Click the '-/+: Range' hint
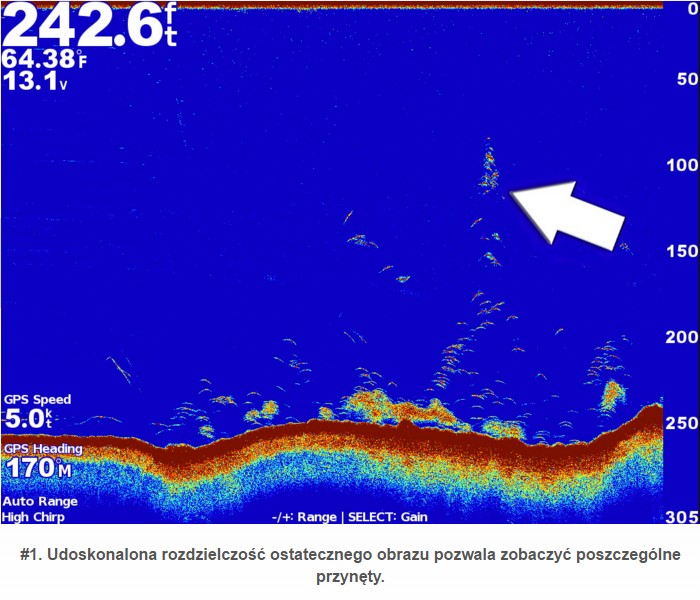Viewport: 700px width, 600px height. [304, 517]
